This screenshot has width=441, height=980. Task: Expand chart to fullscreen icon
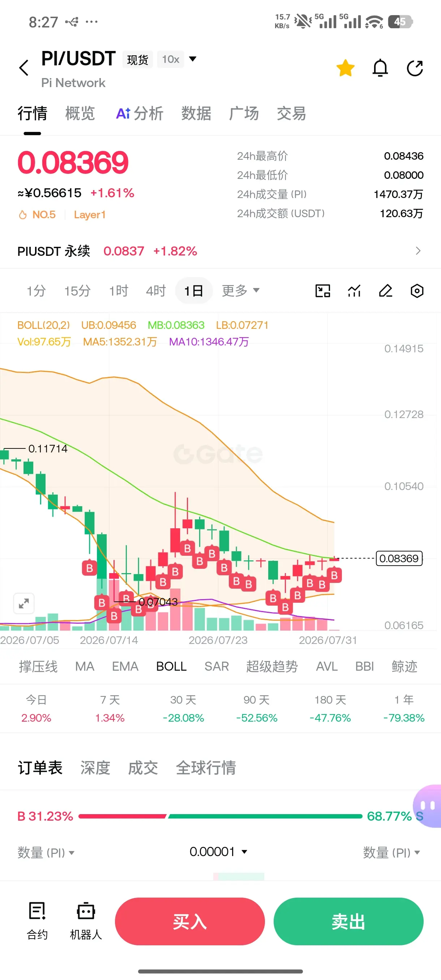tap(24, 603)
